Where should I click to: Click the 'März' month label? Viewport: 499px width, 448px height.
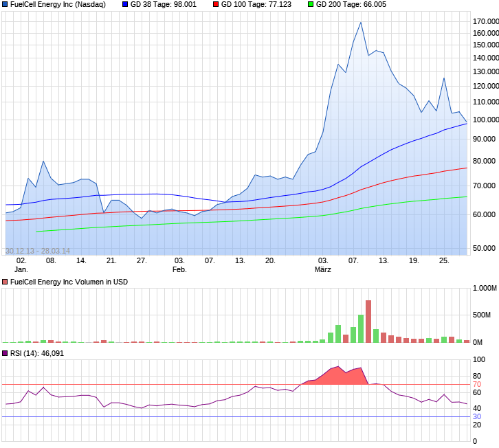pyautogui.click(x=322, y=269)
